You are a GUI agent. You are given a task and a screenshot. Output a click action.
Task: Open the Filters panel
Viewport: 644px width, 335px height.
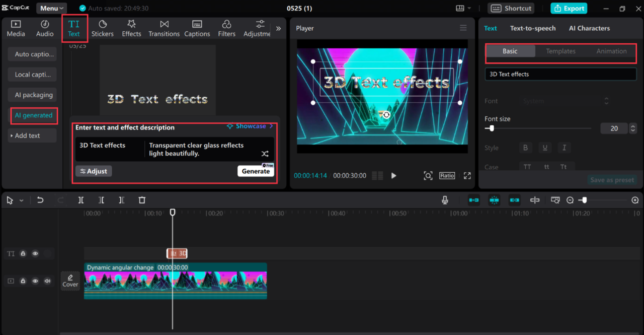point(226,28)
